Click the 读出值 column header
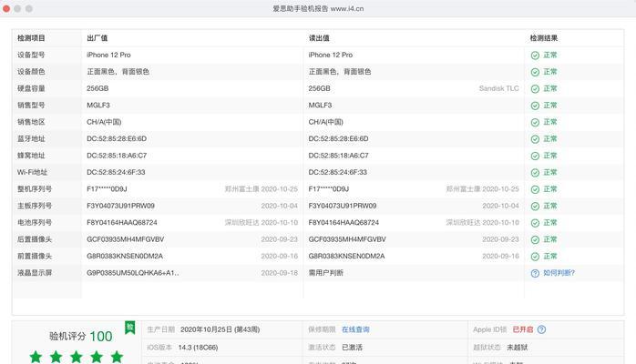Viewport: 636px width, 364px height. pos(319,38)
